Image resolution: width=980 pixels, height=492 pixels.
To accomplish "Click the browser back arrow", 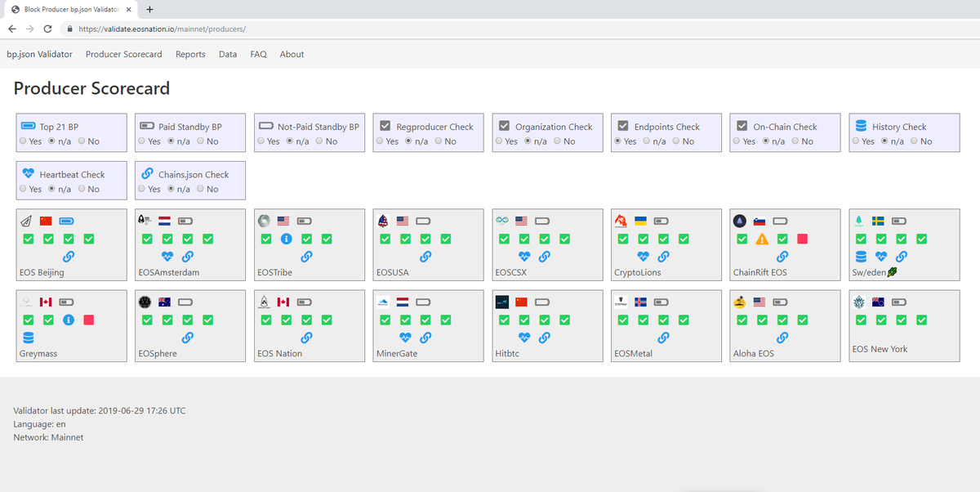I will coord(12,29).
